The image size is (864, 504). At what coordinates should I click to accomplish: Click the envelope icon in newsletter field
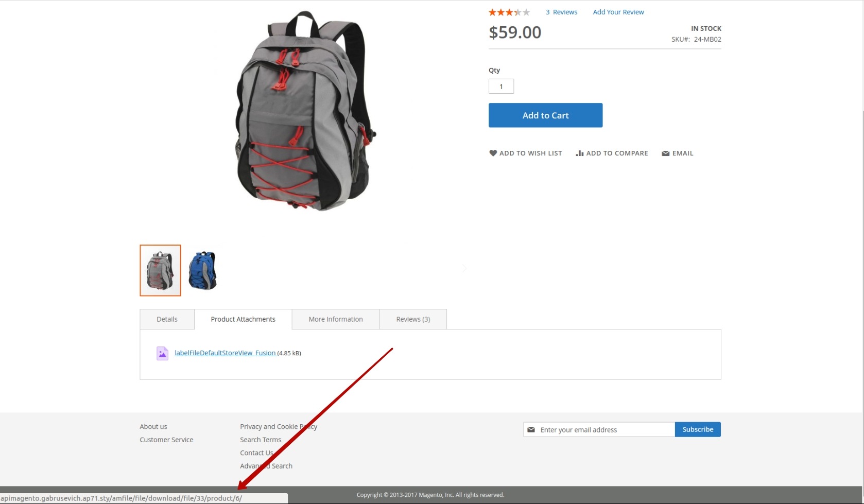click(x=531, y=430)
